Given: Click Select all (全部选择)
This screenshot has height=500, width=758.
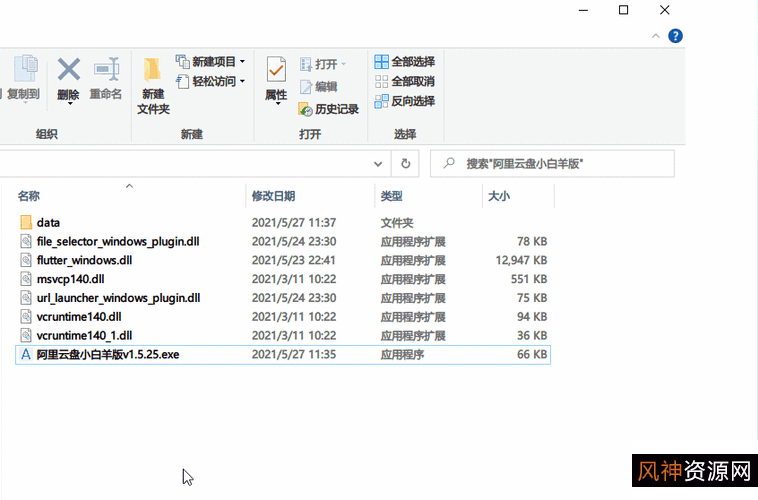Looking at the screenshot, I should click(405, 61).
